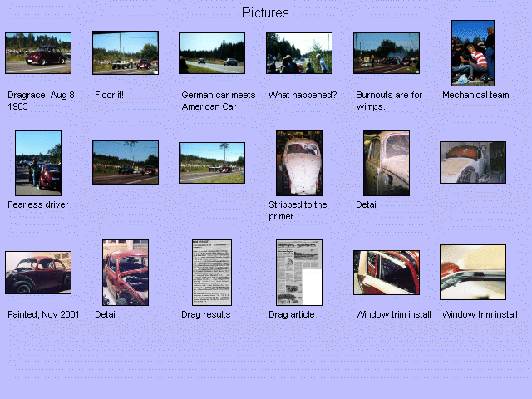Image resolution: width=532 pixels, height=399 pixels.
Task: View the Detail thumbnail of red Beetle
Action: click(125, 273)
